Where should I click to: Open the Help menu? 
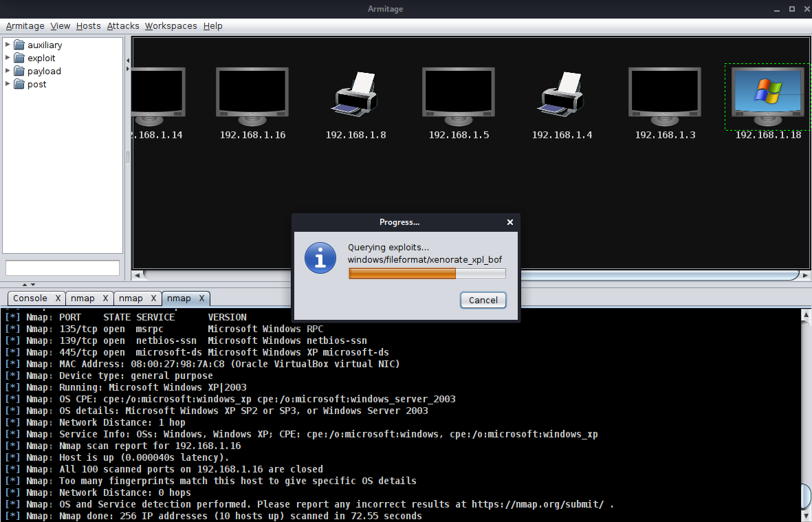[x=212, y=26]
